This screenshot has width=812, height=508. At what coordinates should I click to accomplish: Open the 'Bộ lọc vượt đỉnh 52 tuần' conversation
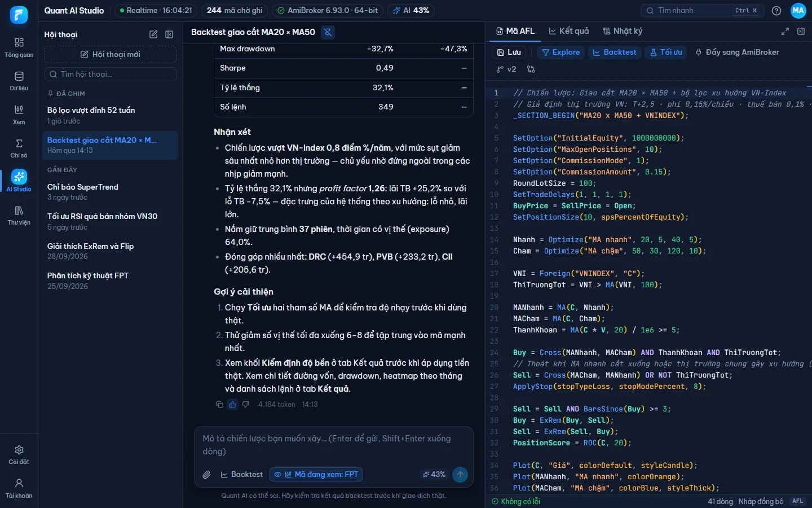click(x=111, y=115)
